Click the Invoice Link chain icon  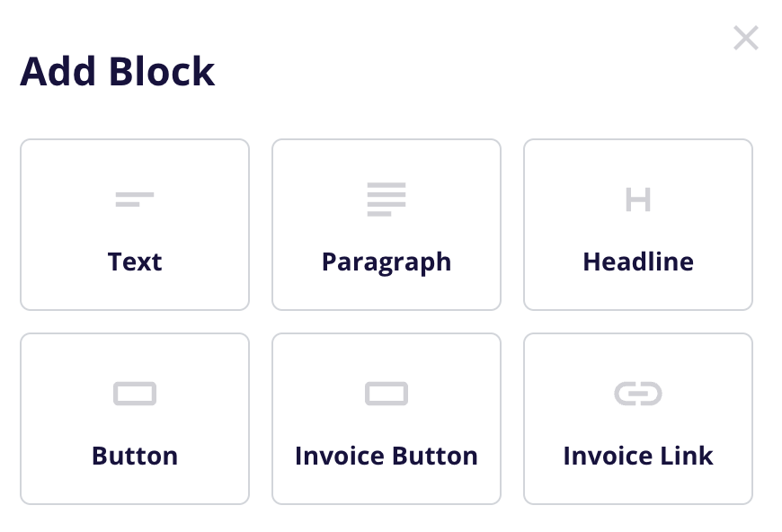pyautogui.click(x=638, y=394)
